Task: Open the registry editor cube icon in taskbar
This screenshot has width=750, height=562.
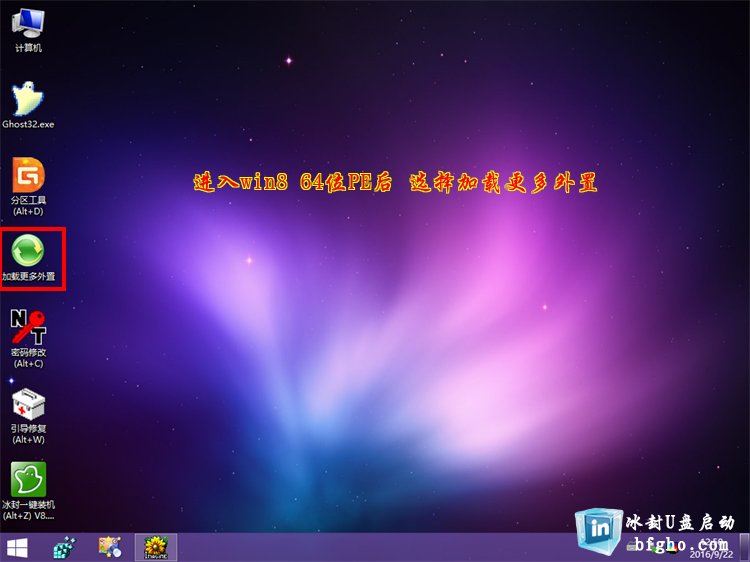Action: [64, 548]
